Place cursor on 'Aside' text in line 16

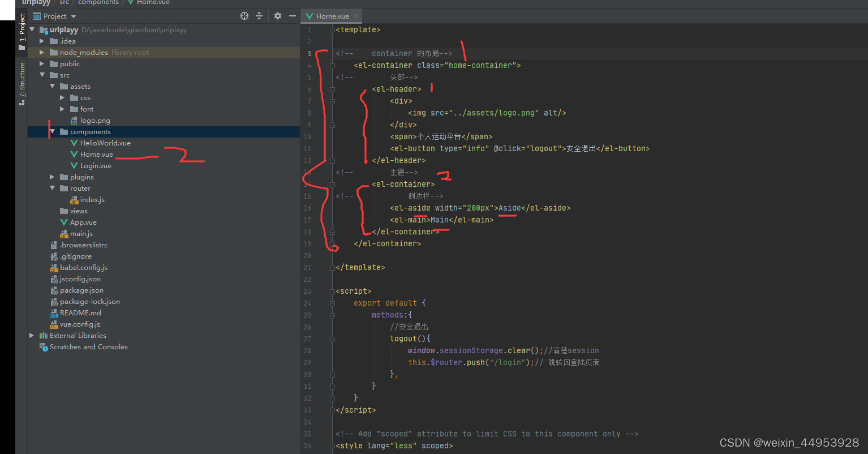pos(510,208)
